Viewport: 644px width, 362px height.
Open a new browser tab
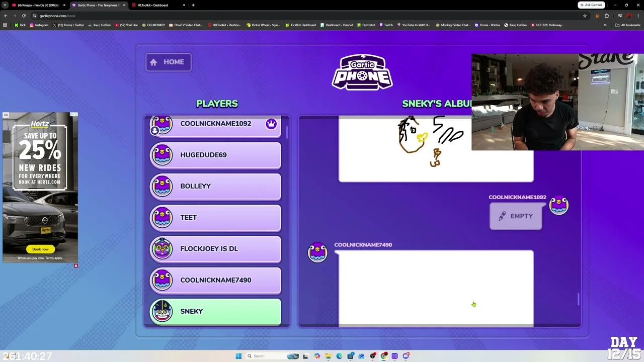coord(193,5)
